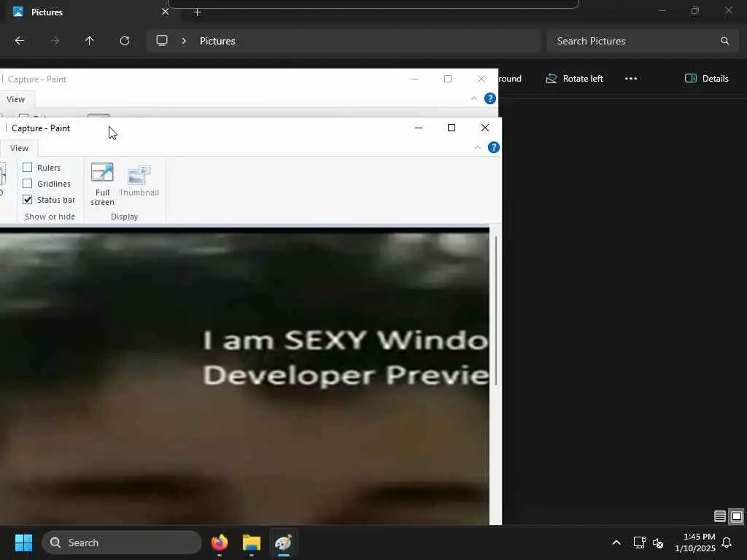747x560 pixels.
Task: Click the muted volume tray icon
Action: coord(658,542)
